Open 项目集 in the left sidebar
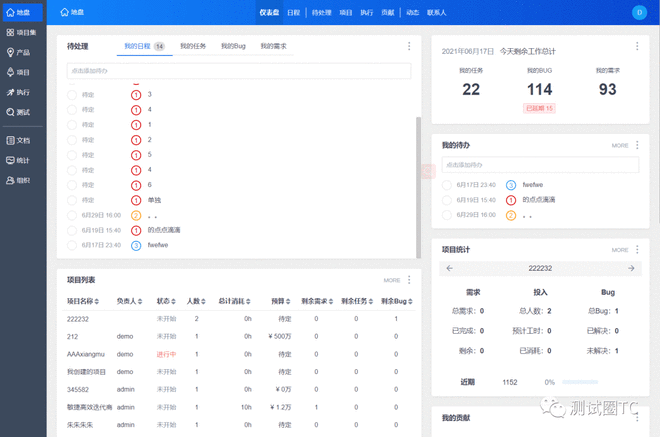660x437 pixels. click(22, 32)
